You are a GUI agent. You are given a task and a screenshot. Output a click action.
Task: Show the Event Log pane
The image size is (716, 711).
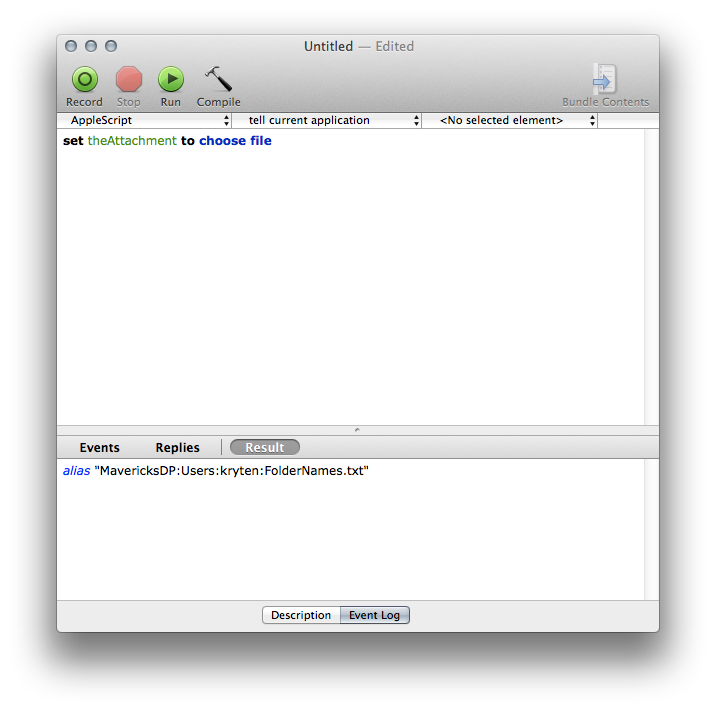pos(374,615)
